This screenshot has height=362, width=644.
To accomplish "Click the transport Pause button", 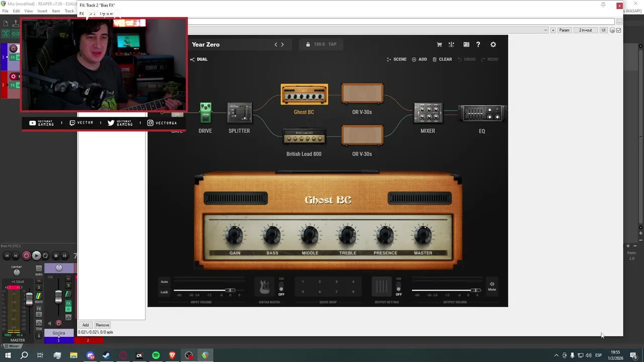I will coord(64,256).
